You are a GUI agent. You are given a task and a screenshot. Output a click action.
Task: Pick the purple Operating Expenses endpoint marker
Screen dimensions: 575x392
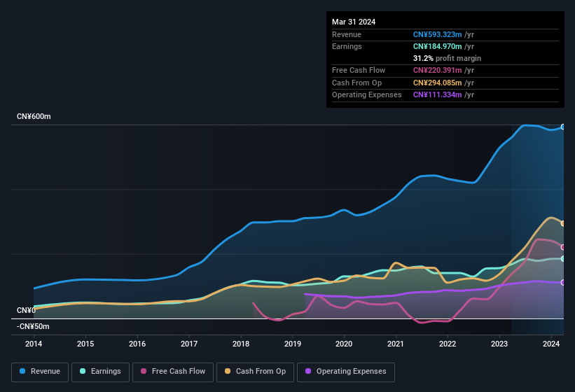pyautogui.click(x=562, y=283)
